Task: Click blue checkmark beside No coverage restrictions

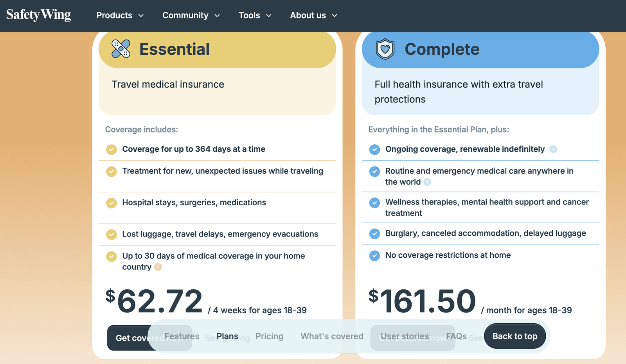Action: tap(374, 256)
